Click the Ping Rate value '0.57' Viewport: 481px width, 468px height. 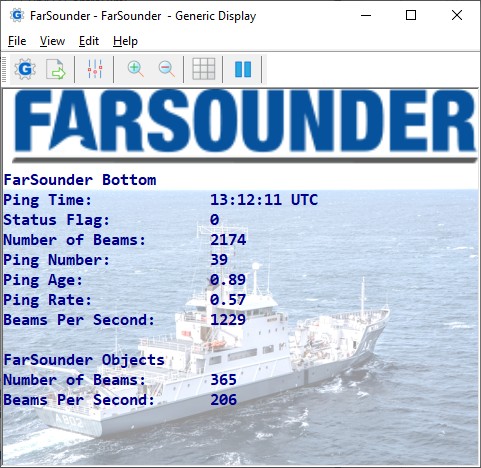[x=228, y=300]
